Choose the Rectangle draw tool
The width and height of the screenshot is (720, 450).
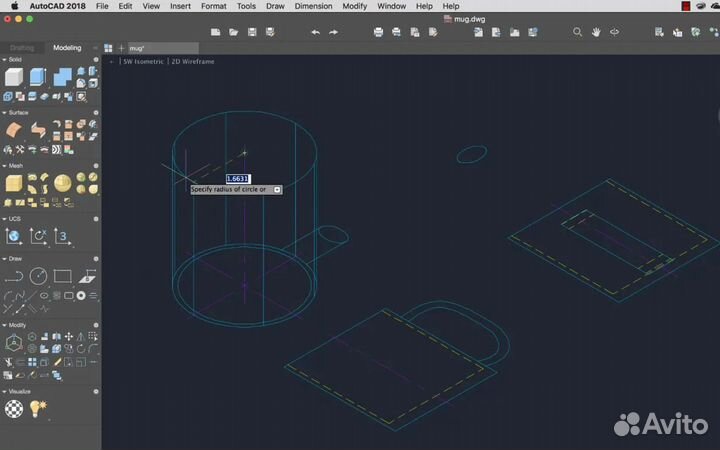coord(62,276)
